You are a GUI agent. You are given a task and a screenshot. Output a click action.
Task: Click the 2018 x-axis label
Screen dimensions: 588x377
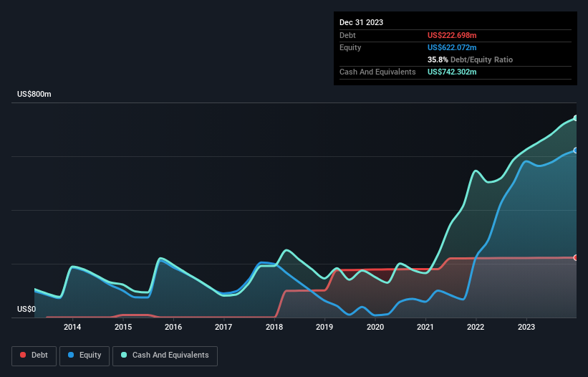(x=274, y=327)
